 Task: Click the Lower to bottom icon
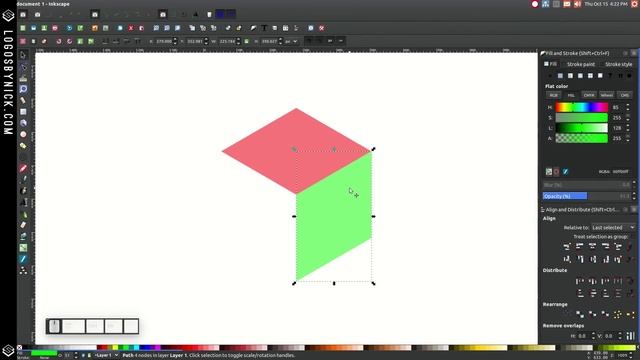point(105,41)
